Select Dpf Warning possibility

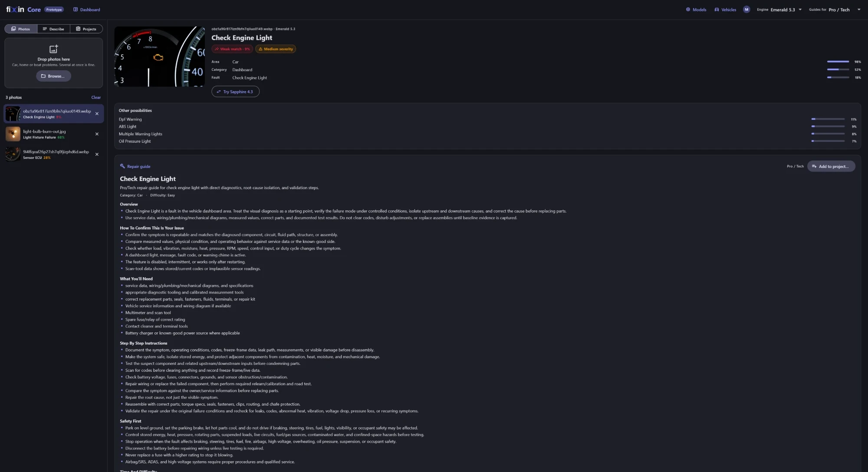pyautogui.click(x=130, y=119)
